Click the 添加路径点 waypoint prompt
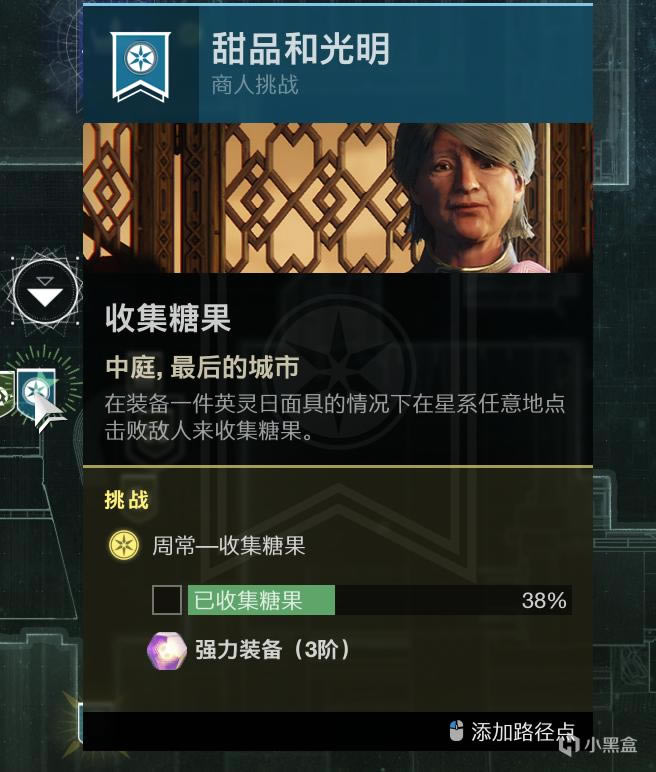Viewport: 656px width, 772px height. [x=524, y=732]
